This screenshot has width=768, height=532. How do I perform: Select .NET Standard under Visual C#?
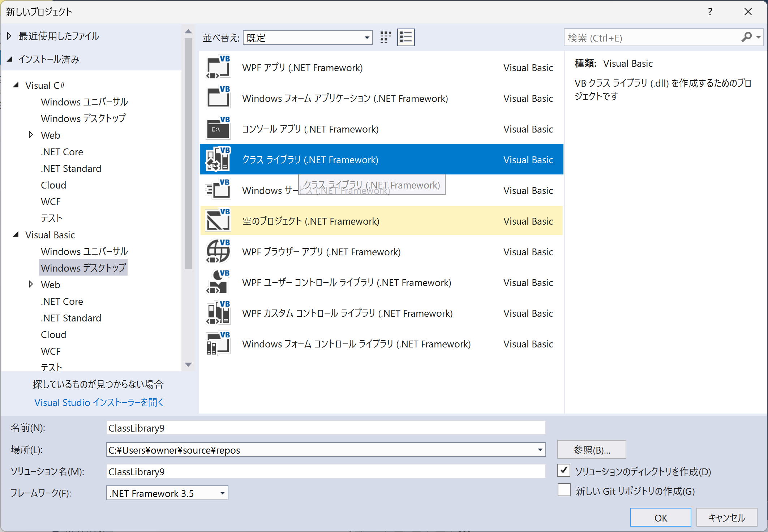coord(71,168)
